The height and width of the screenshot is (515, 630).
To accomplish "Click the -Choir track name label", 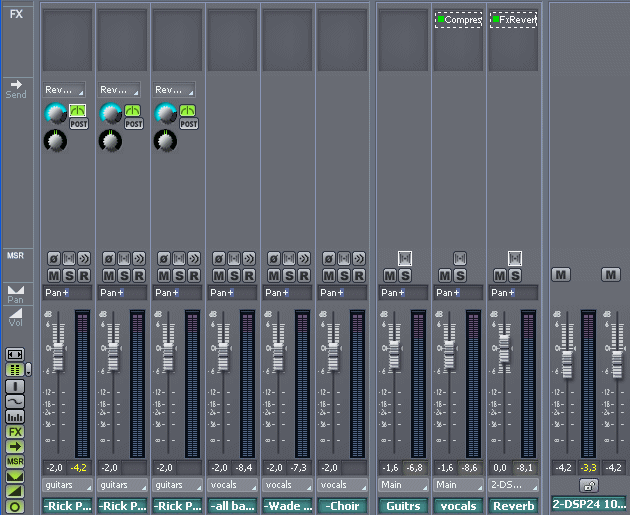I will (x=342, y=506).
